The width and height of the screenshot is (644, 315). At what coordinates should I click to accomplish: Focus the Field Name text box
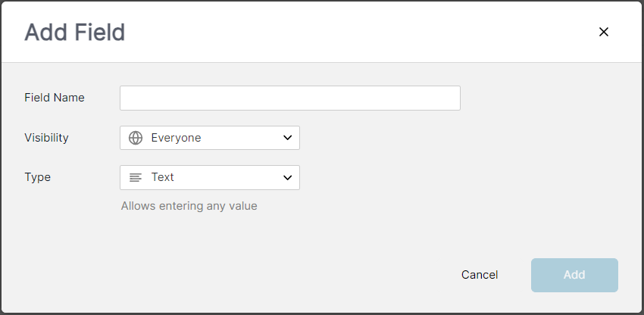(x=290, y=98)
